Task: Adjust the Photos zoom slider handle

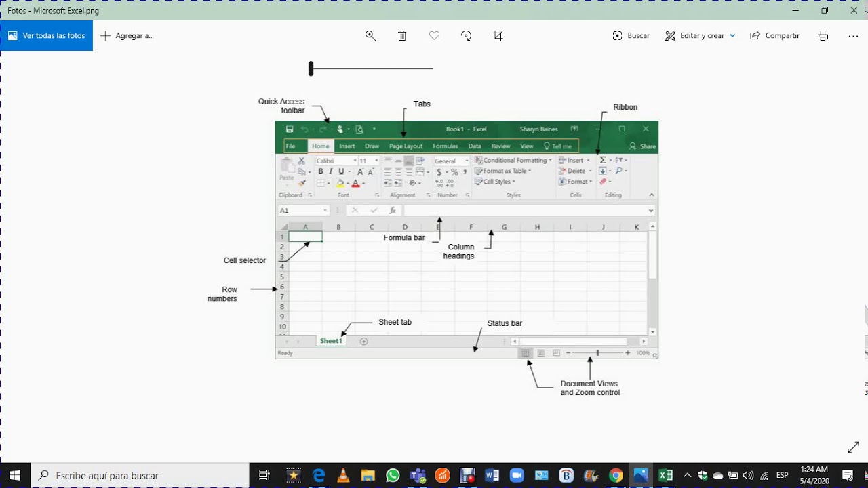Action: [311, 68]
